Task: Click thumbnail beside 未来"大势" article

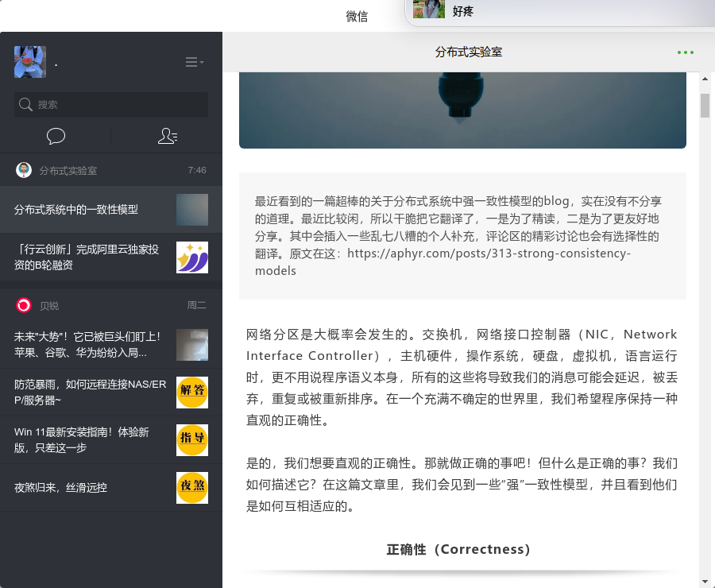Action: pyautogui.click(x=192, y=345)
